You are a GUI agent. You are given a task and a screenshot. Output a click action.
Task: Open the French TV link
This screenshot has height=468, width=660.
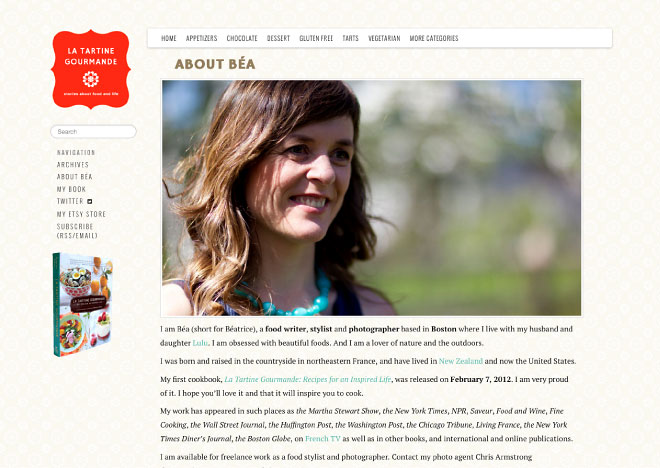323,439
